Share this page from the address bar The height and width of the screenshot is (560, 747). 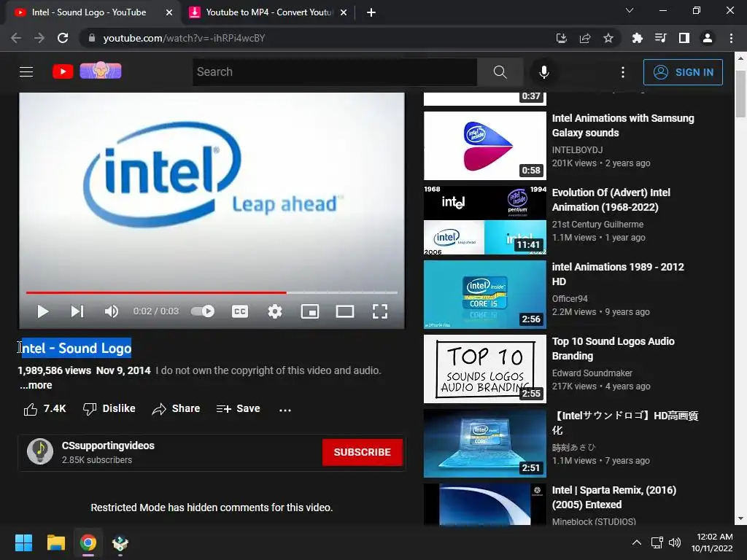point(585,38)
